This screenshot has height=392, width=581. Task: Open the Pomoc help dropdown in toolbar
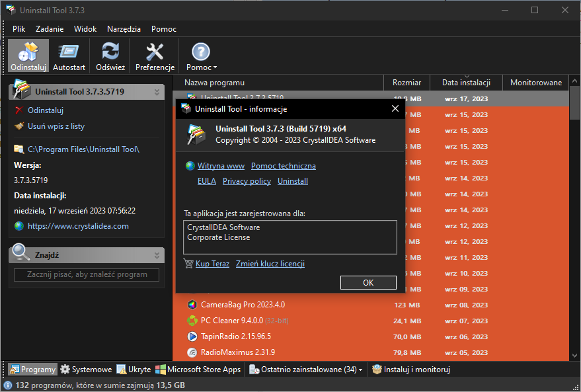click(201, 56)
